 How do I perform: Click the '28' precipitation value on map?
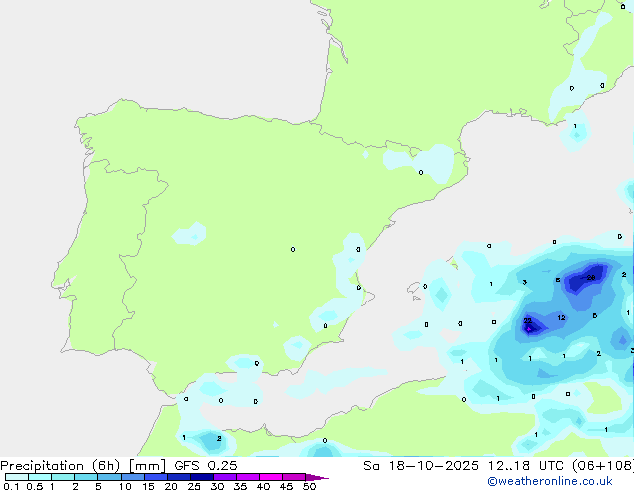pyautogui.click(x=591, y=278)
